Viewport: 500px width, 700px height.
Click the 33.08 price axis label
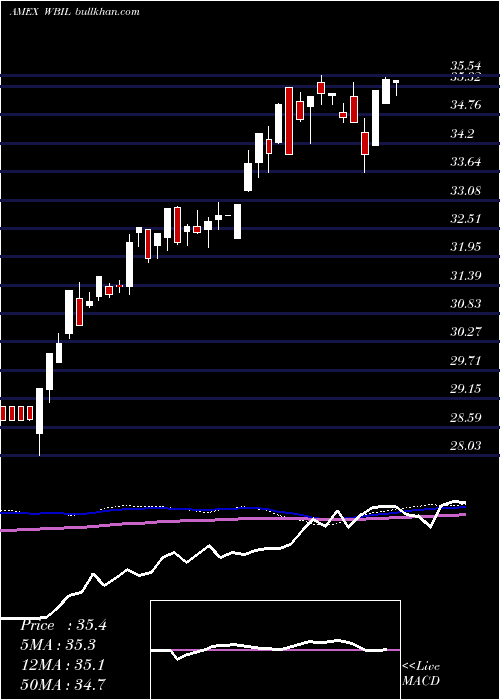pyautogui.click(x=466, y=191)
